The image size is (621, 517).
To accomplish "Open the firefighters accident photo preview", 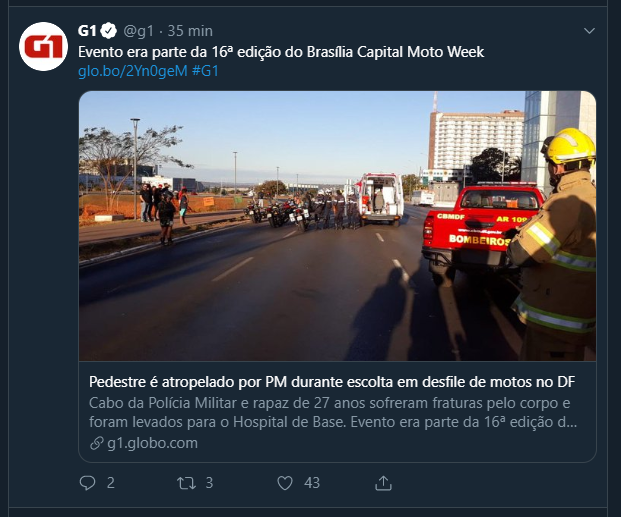I will (337, 226).
